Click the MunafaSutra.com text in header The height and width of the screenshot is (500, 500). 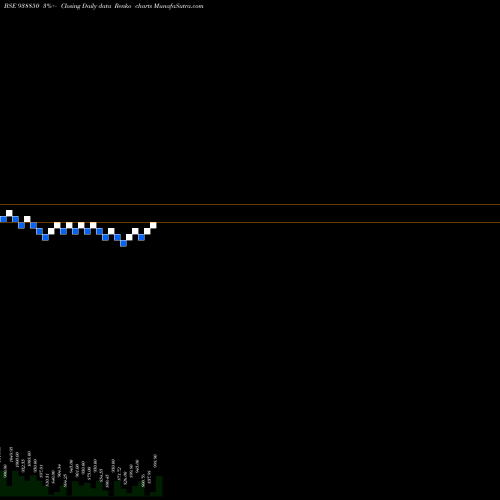179,6
